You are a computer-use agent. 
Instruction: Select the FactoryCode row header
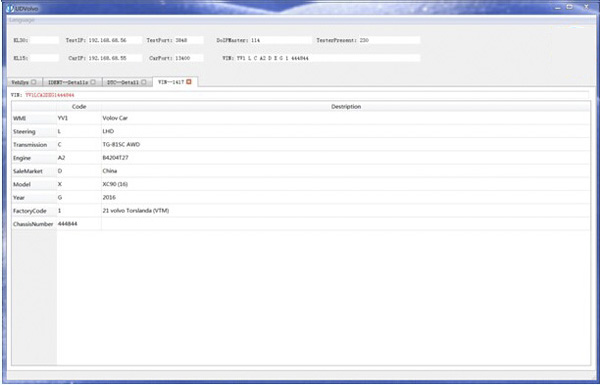pyautogui.click(x=34, y=211)
